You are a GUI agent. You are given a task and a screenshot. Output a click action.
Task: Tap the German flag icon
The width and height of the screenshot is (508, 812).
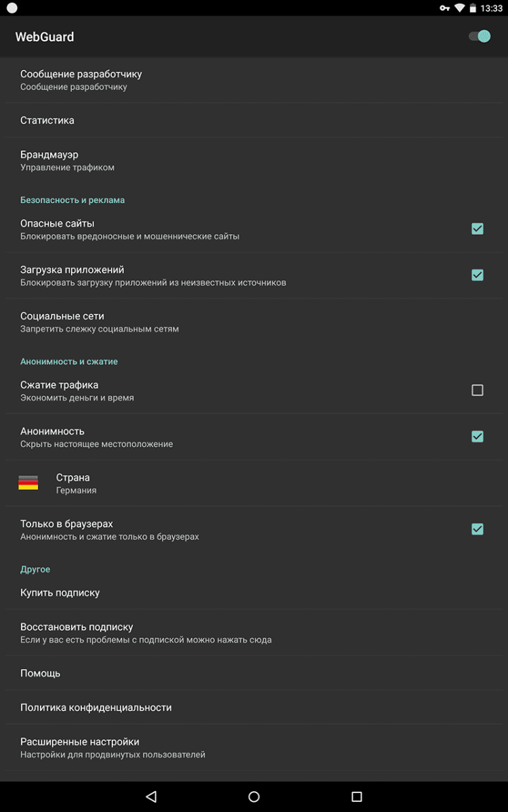click(x=28, y=483)
